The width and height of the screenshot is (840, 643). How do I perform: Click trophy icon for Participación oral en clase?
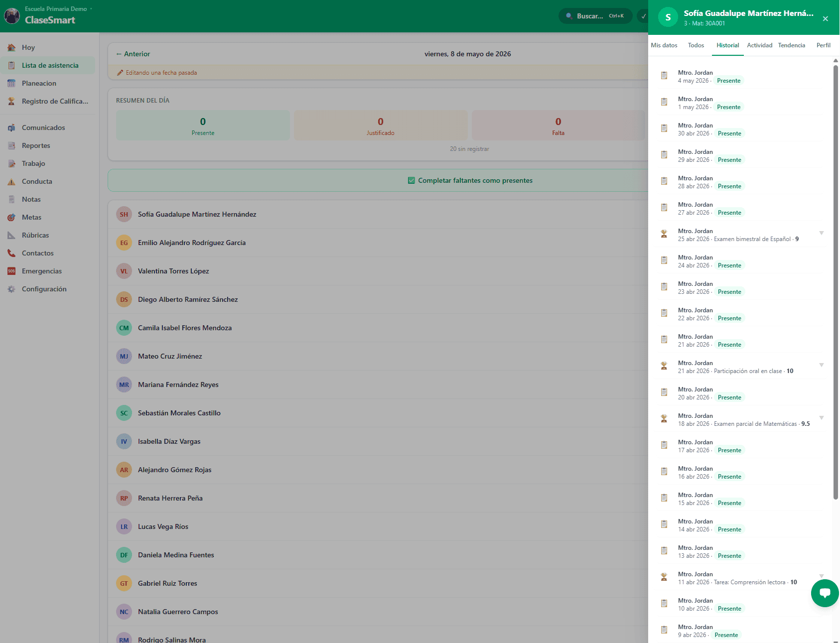point(664,366)
